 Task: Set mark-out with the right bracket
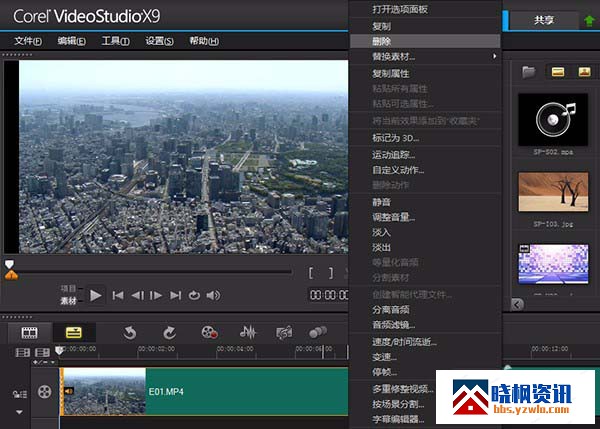[x=331, y=273]
